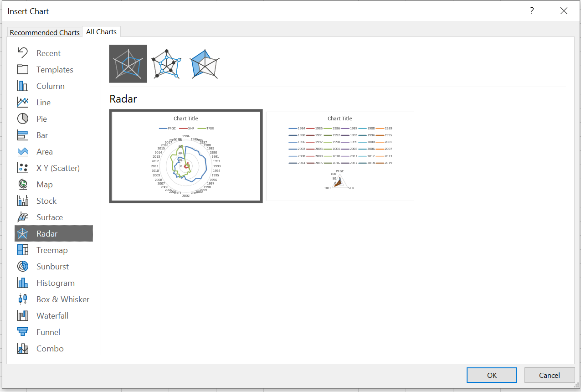Pick the radar preview with year axis labels

point(186,156)
